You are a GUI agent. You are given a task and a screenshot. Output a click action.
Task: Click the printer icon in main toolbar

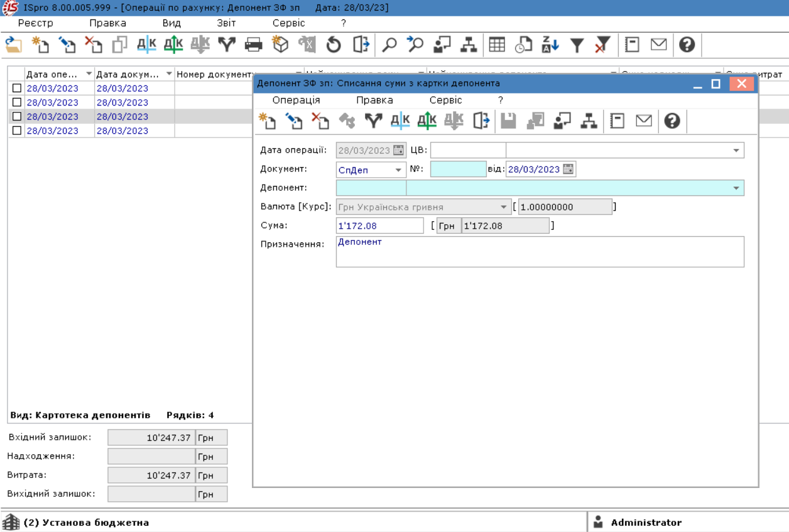coord(253,45)
